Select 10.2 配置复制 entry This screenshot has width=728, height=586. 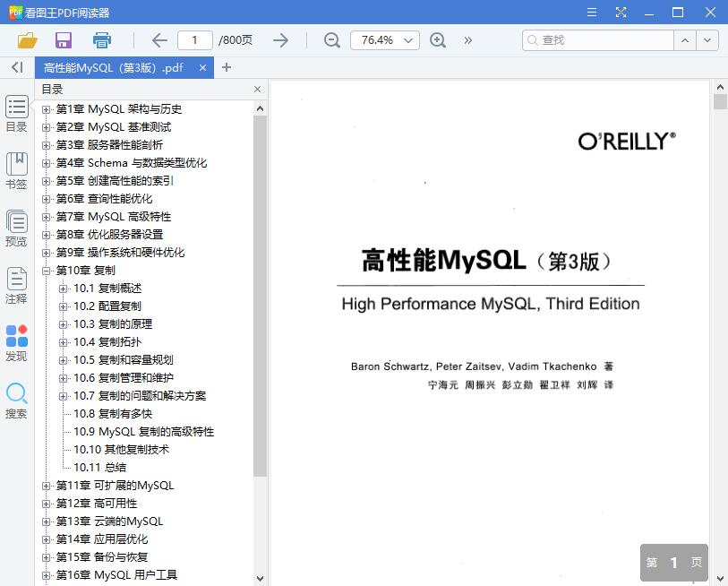pyautogui.click(x=107, y=306)
